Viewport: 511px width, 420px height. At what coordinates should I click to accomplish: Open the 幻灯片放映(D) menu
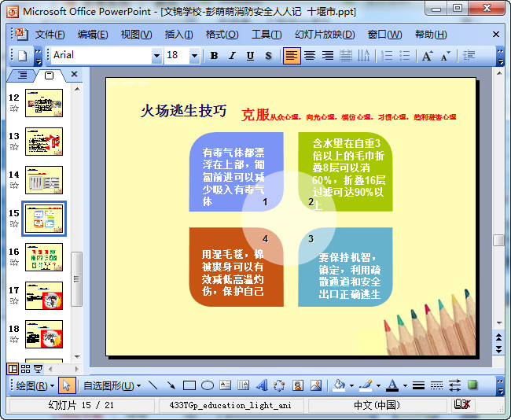pyautogui.click(x=325, y=35)
